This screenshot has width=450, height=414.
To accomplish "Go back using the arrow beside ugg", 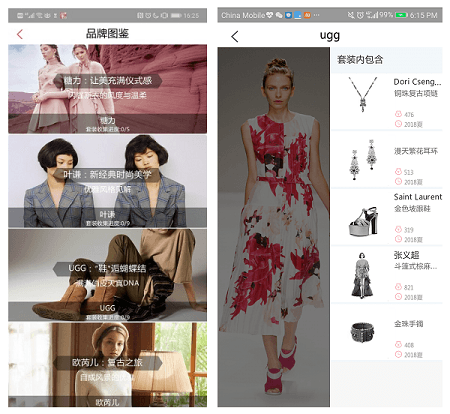I will (235, 36).
